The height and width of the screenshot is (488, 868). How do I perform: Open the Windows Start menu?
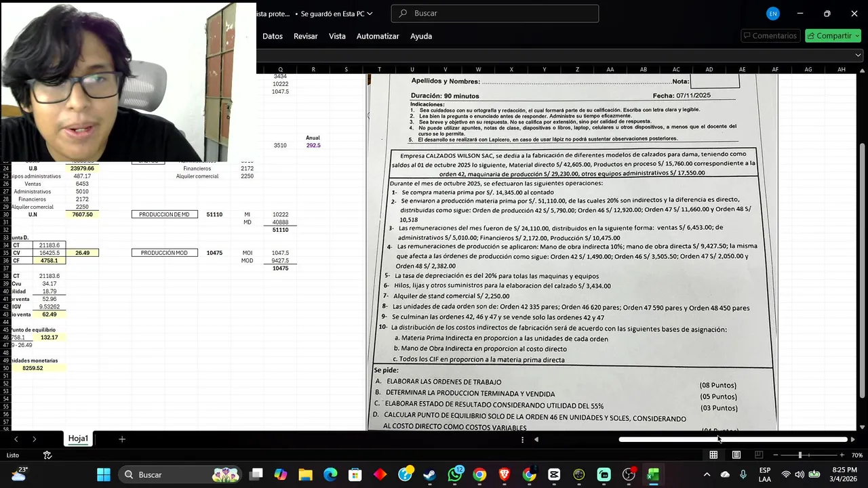click(103, 474)
